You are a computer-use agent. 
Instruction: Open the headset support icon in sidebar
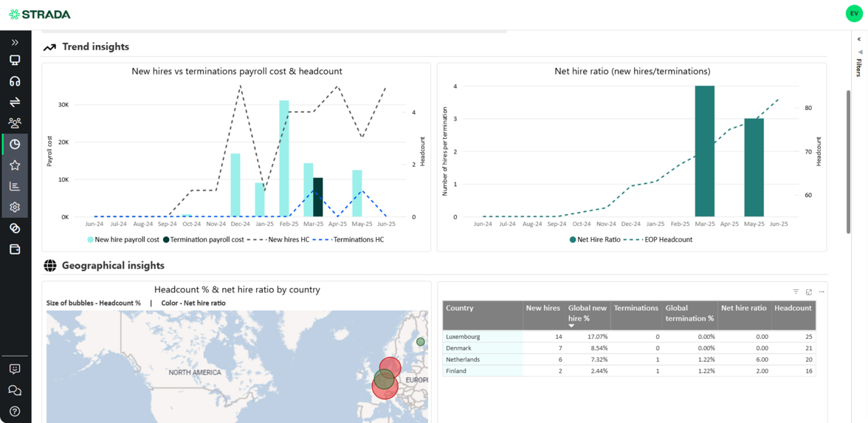click(15, 81)
